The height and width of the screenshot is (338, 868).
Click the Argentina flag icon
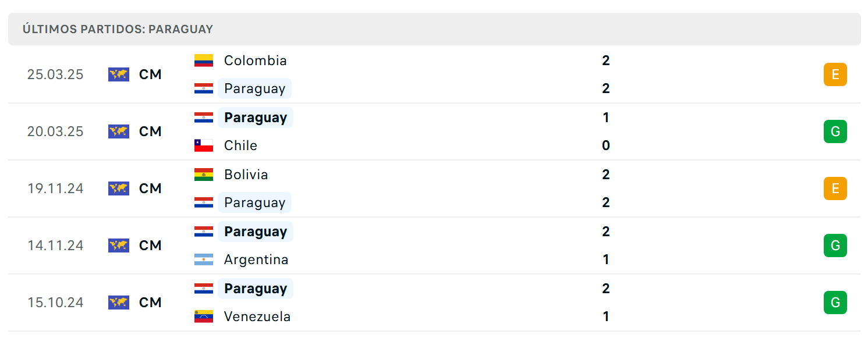pos(204,259)
